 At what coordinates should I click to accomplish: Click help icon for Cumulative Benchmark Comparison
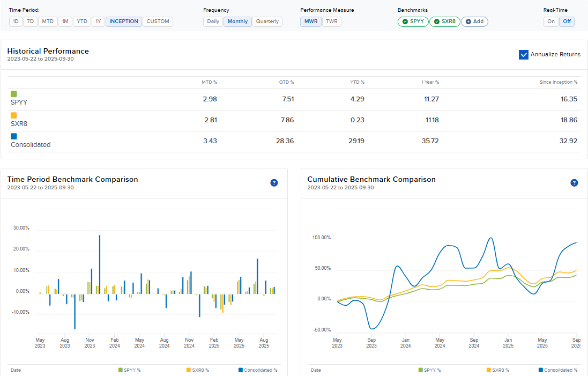574,183
